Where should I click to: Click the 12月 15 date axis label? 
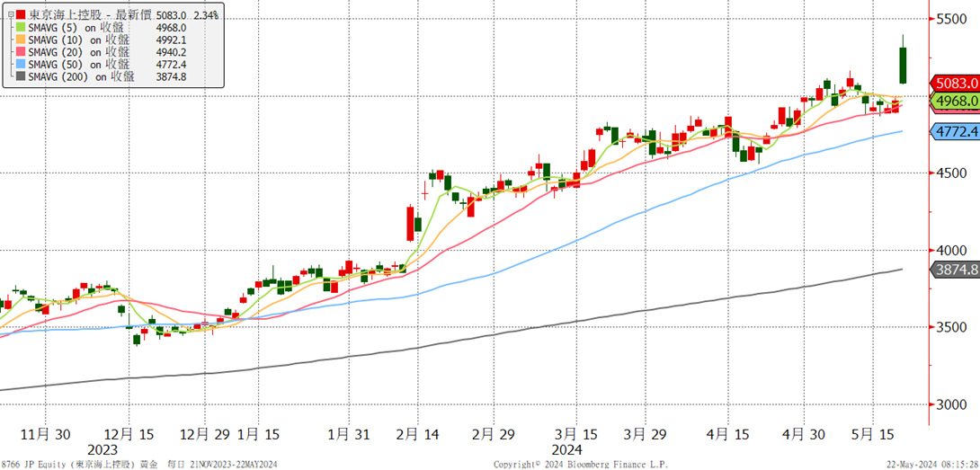tap(129, 435)
